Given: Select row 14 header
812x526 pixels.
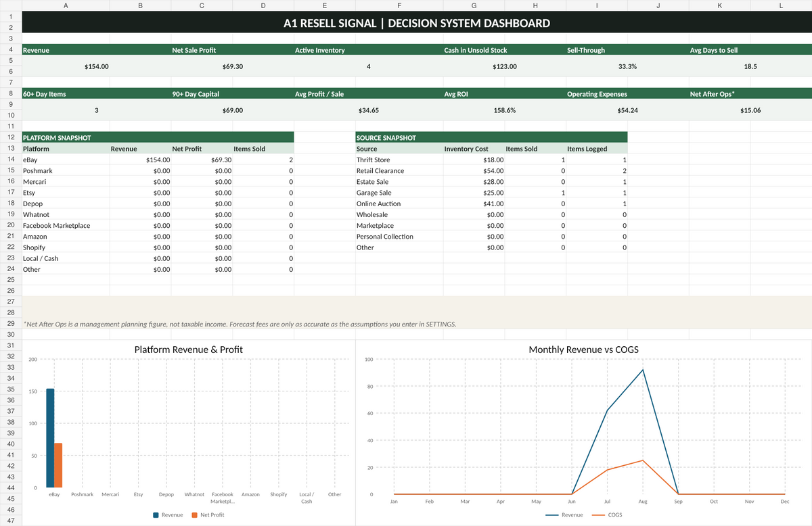Looking at the screenshot, I should tap(11, 160).
